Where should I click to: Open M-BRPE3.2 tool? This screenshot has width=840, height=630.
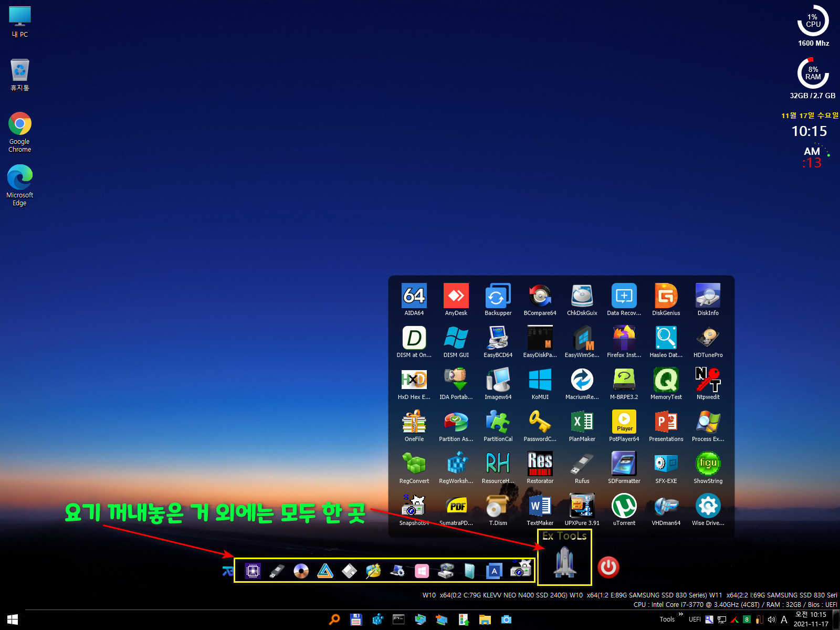(624, 380)
